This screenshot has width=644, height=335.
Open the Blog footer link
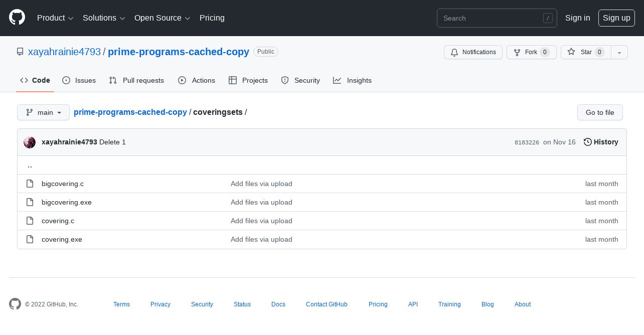point(488,304)
